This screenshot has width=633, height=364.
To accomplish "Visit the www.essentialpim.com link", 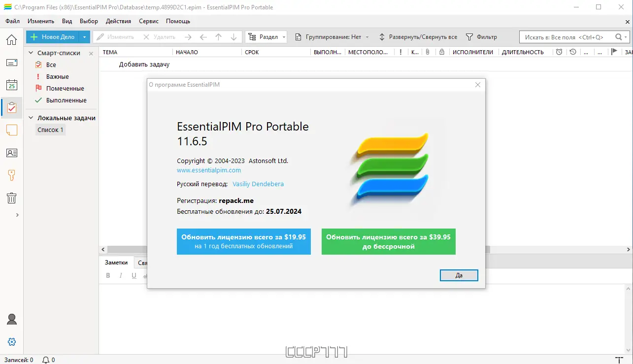I will [x=209, y=170].
